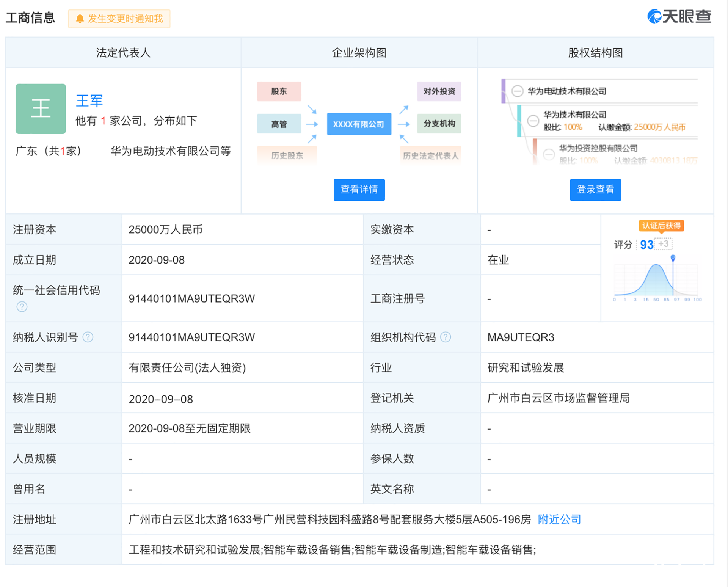This screenshot has height=587, width=728.
Task: Collapse the 华为技术有限公司 tree node
Action: tap(533, 121)
